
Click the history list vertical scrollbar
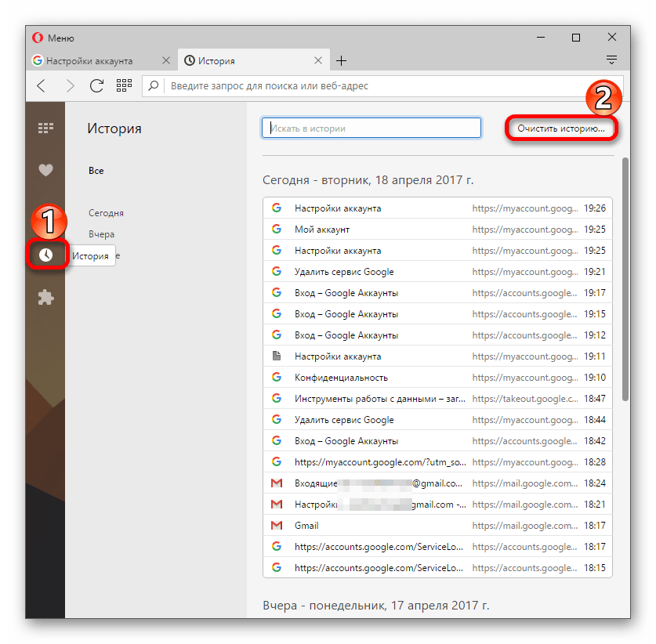[x=625, y=280]
